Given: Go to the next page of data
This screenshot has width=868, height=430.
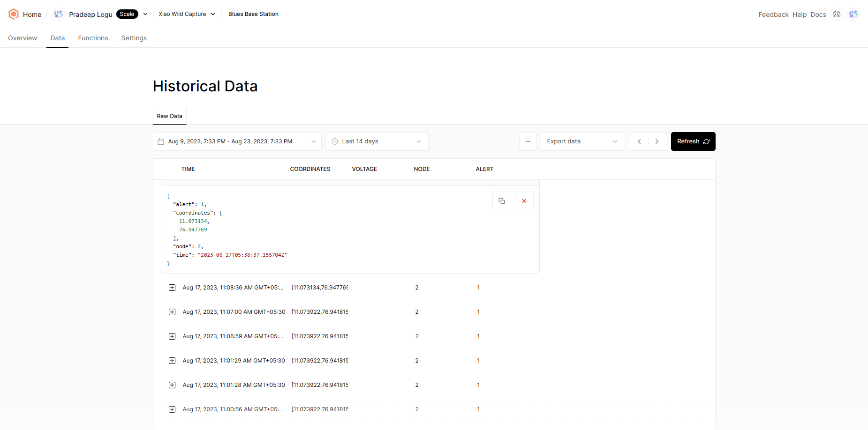Looking at the screenshot, I should click(657, 141).
